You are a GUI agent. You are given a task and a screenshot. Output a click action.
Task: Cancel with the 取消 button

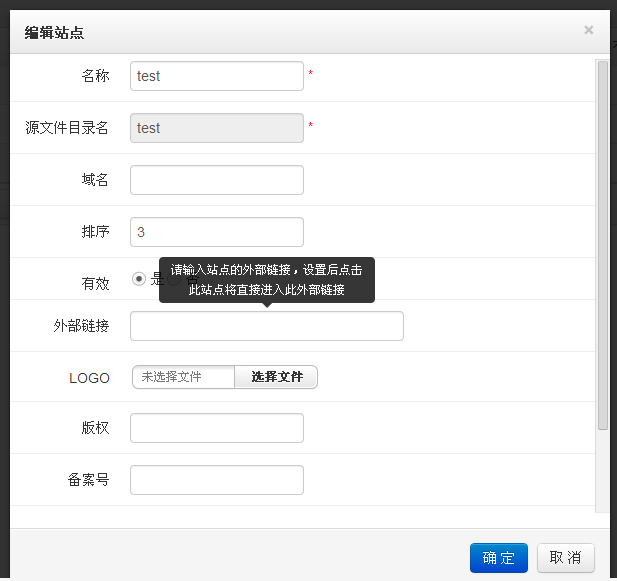pyautogui.click(x=565, y=558)
